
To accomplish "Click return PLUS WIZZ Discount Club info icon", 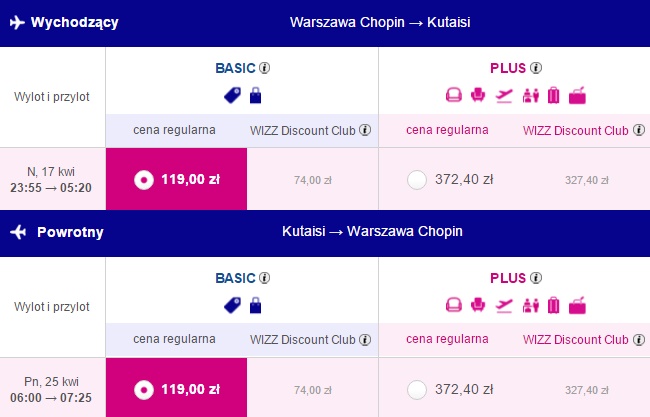I will pyautogui.click(x=639, y=340).
